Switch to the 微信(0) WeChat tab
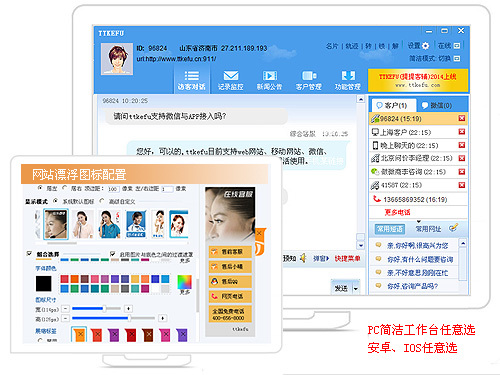The width and height of the screenshot is (500, 375). [437, 105]
